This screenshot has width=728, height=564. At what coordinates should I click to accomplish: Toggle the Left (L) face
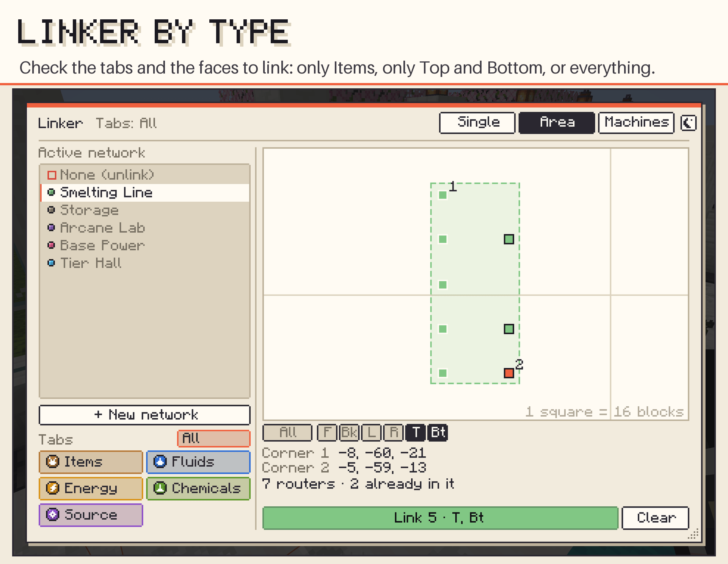[x=371, y=432]
